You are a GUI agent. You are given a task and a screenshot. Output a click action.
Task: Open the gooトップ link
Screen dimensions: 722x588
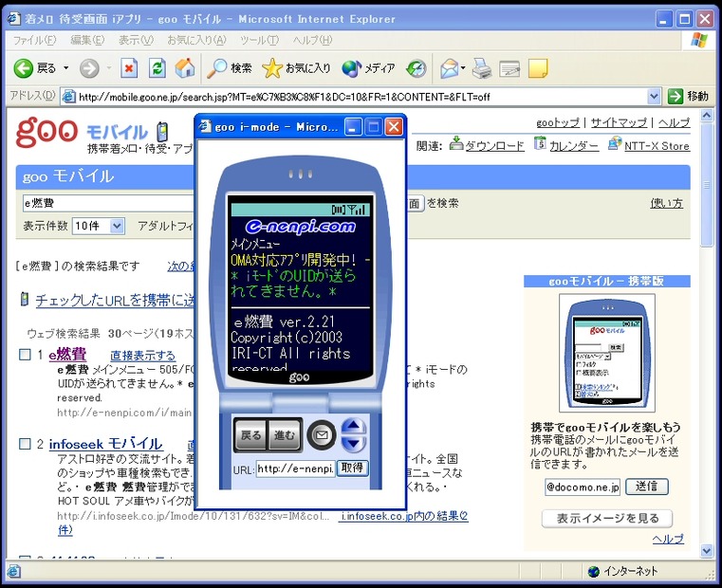pyautogui.click(x=558, y=122)
